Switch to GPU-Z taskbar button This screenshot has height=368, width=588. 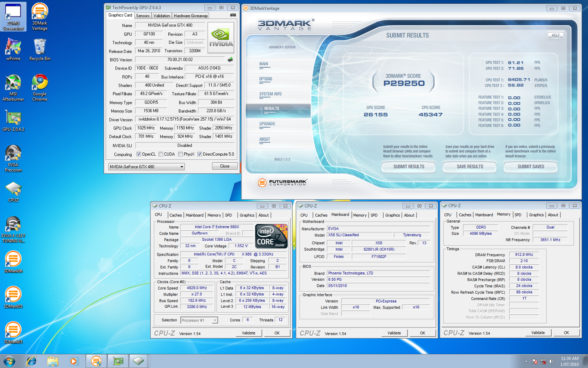[x=118, y=361]
